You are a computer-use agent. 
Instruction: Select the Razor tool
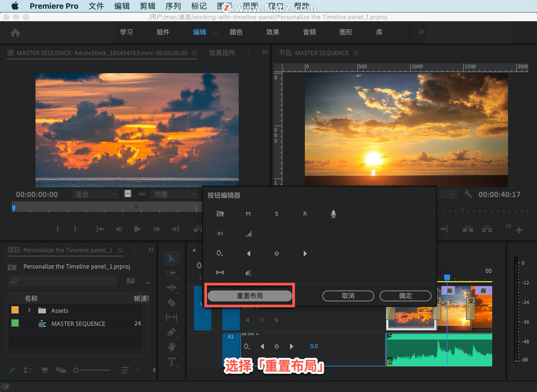point(171,303)
